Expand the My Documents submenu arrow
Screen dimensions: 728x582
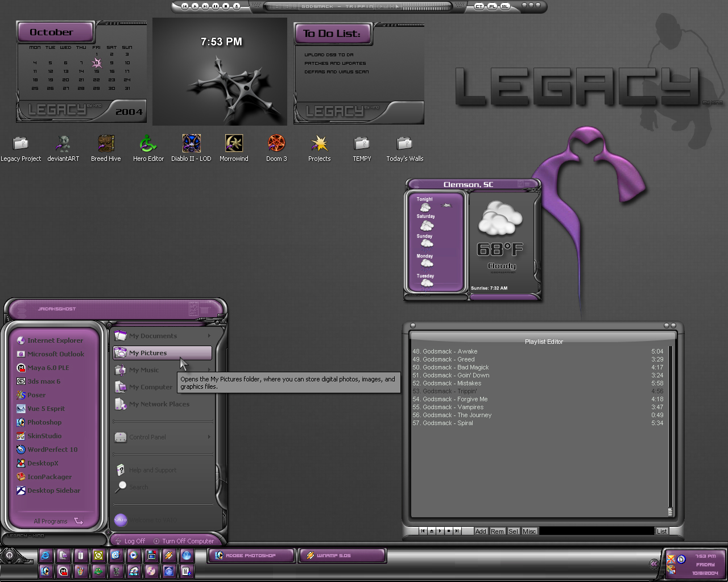pyautogui.click(x=209, y=336)
